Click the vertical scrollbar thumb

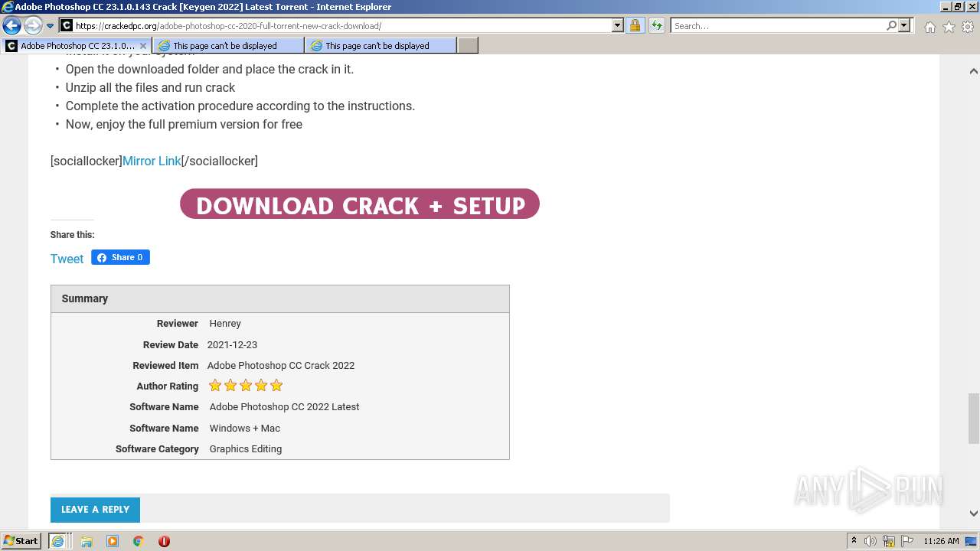(x=973, y=418)
